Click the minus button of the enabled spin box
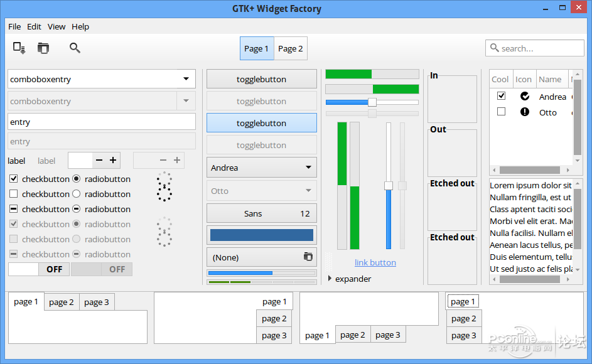The height and width of the screenshot is (364, 592). tap(99, 160)
